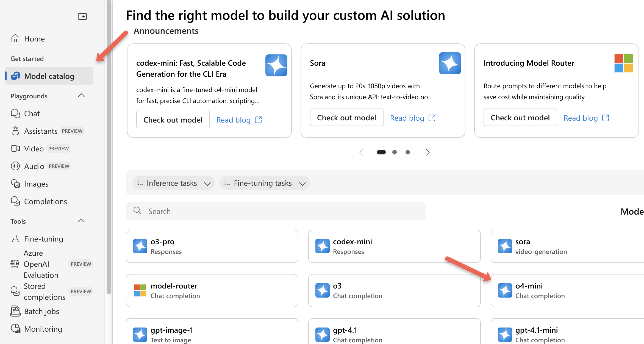
Task: Open the Completions playground icon
Action: point(15,201)
